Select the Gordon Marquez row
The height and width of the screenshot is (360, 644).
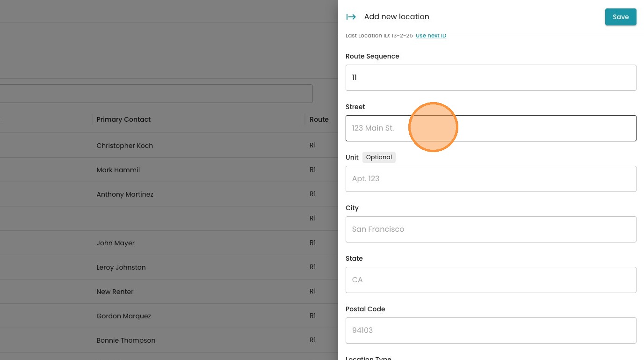click(123, 316)
